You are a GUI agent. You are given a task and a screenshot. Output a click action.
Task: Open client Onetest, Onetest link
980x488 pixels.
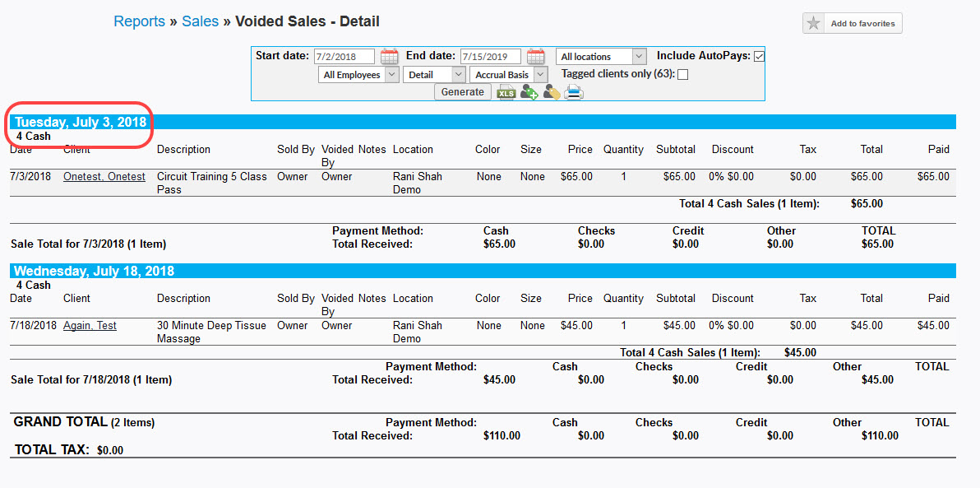pyautogui.click(x=104, y=177)
